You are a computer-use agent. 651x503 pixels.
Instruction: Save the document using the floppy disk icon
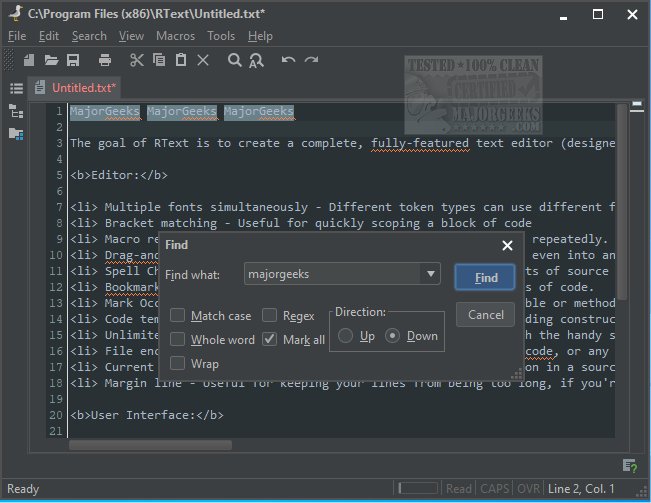(75, 61)
